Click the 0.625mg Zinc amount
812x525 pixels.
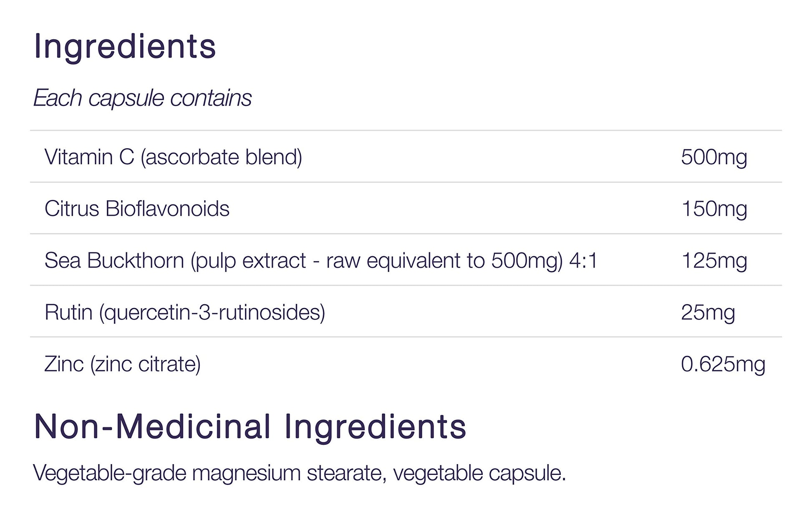point(723,364)
